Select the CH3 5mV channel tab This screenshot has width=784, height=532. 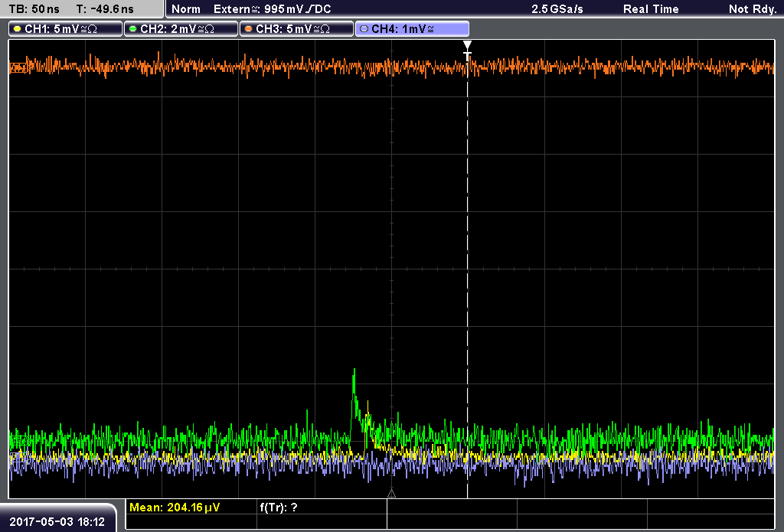pos(296,29)
